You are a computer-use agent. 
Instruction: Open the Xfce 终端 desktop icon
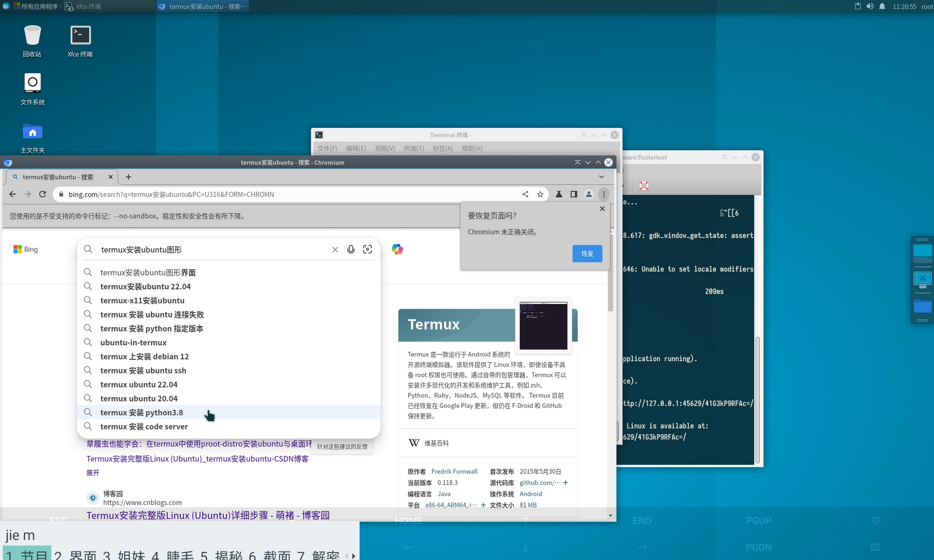80,36
